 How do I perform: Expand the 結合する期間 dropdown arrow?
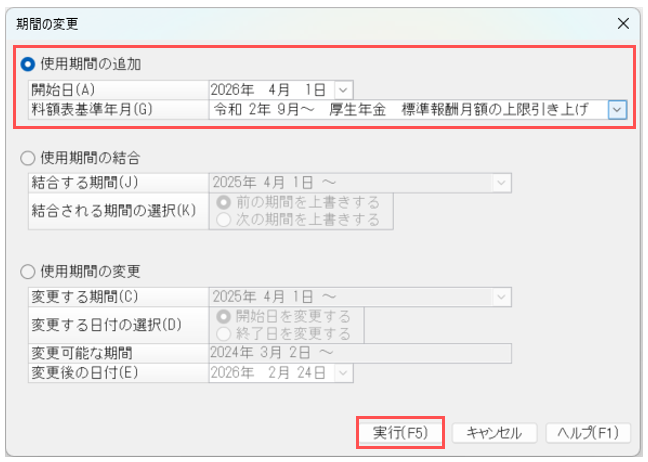(500, 183)
